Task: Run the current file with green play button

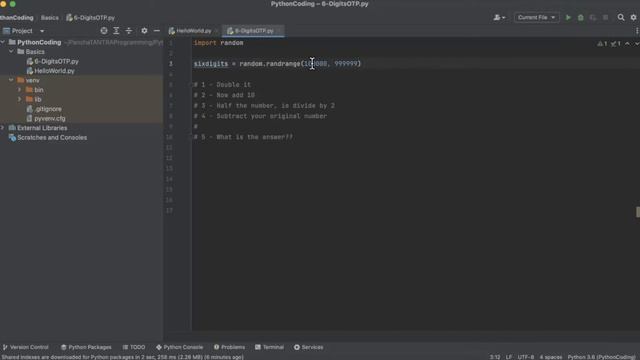Action: [568, 18]
